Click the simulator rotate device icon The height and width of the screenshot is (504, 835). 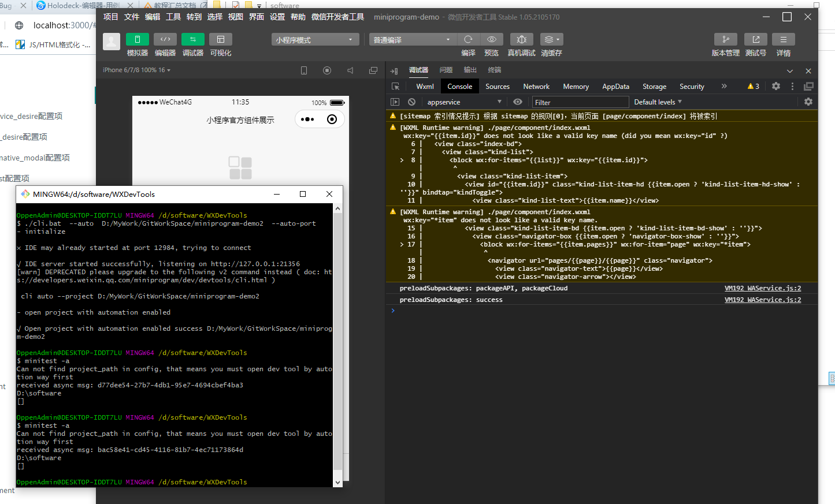pos(304,70)
